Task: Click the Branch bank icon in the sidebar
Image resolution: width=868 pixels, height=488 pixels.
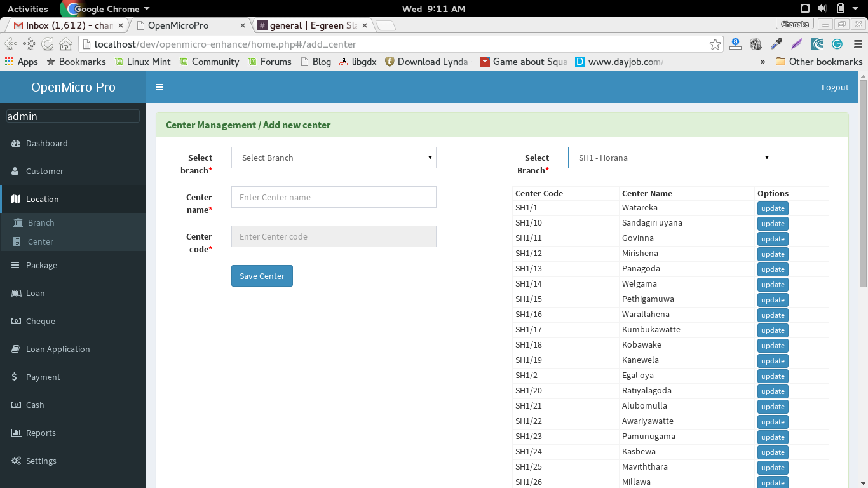Action: (x=18, y=222)
